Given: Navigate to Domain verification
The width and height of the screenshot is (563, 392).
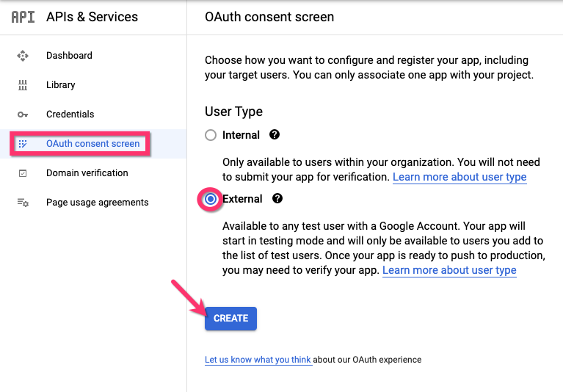Looking at the screenshot, I should 87,173.
